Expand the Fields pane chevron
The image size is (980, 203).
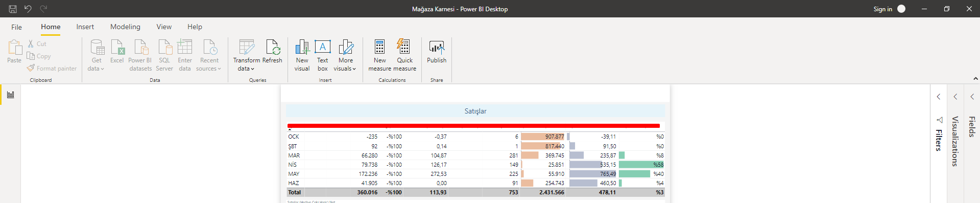pyautogui.click(x=972, y=97)
